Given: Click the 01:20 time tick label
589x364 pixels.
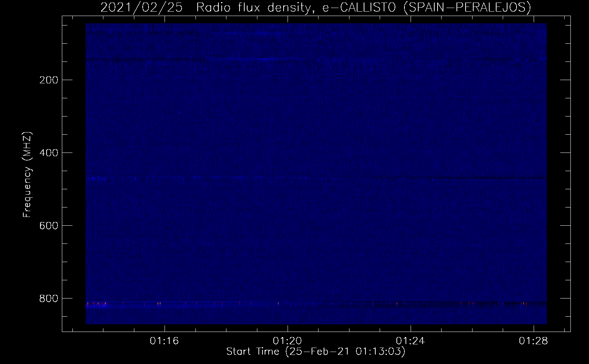Looking at the screenshot, I should pyautogui.click(x=288, y=341).
